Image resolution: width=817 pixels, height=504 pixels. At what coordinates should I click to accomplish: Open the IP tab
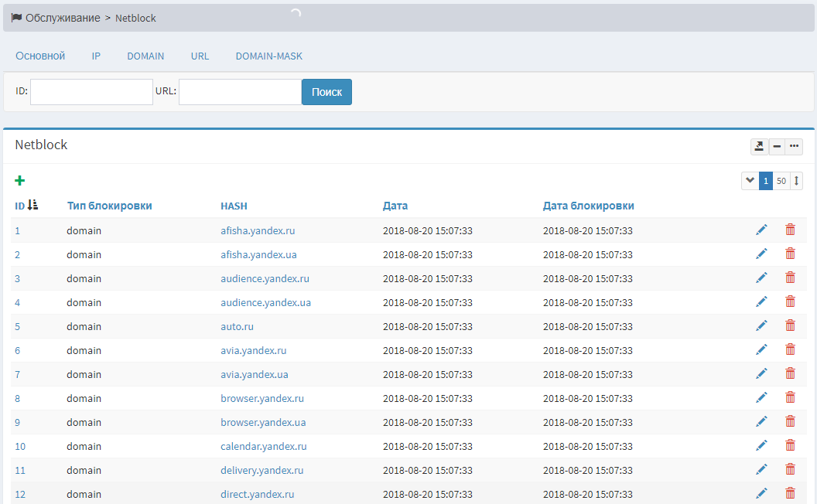tap(96, 56)
